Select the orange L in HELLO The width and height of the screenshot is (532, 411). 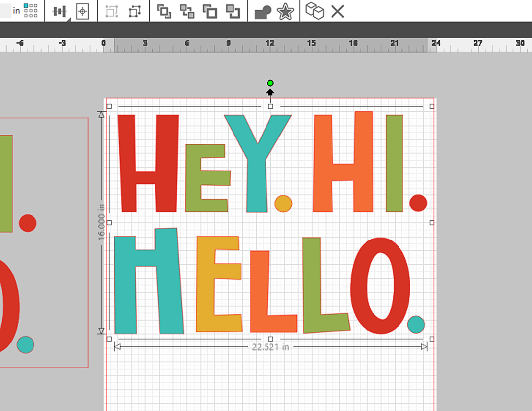coord(260,292)
